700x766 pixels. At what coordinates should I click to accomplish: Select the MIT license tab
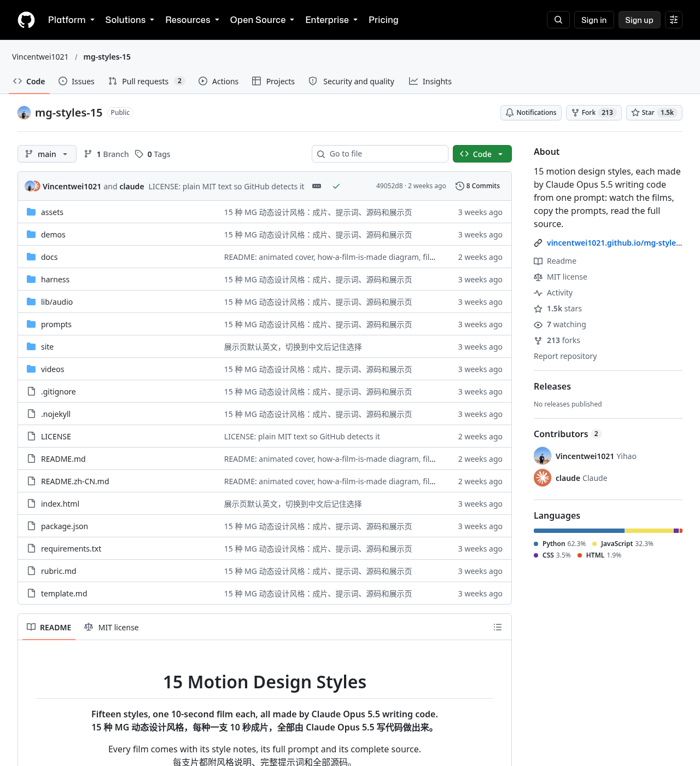112,628
